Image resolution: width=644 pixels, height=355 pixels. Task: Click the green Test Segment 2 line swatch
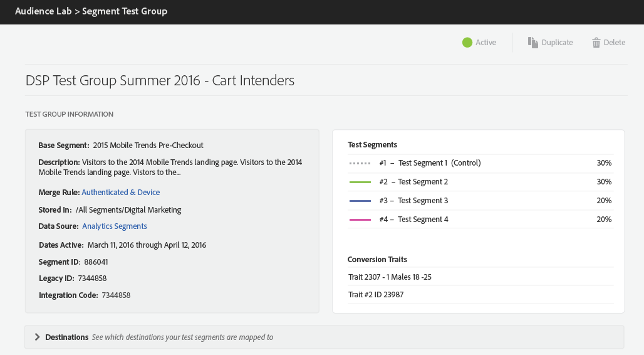(x=360, y=182)
